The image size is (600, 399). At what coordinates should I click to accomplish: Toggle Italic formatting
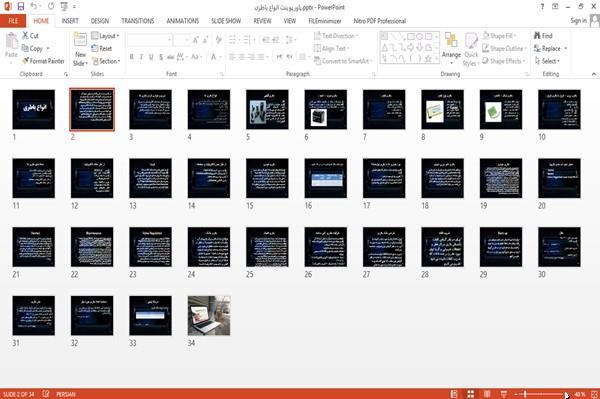(141, 57)
